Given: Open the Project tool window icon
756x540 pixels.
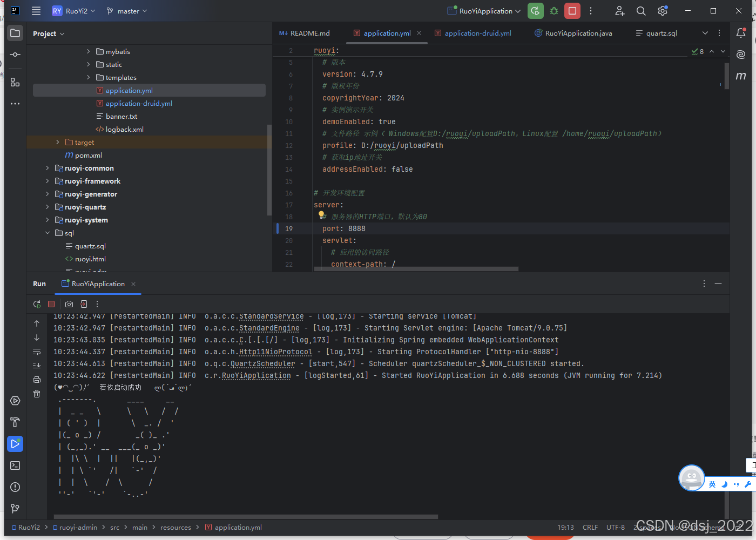Looking at the screenshot, I should tap(15, 33).
